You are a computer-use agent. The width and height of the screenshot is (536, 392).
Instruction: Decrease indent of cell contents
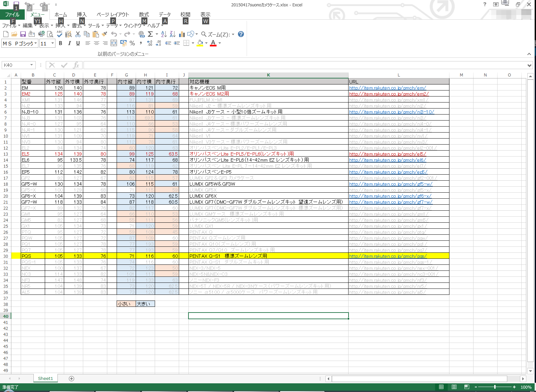(x=168, y=43)
